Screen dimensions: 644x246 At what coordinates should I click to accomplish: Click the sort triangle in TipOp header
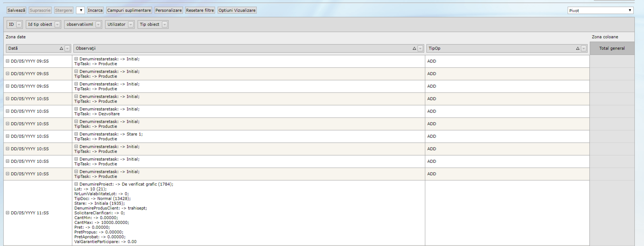point(578,49)
